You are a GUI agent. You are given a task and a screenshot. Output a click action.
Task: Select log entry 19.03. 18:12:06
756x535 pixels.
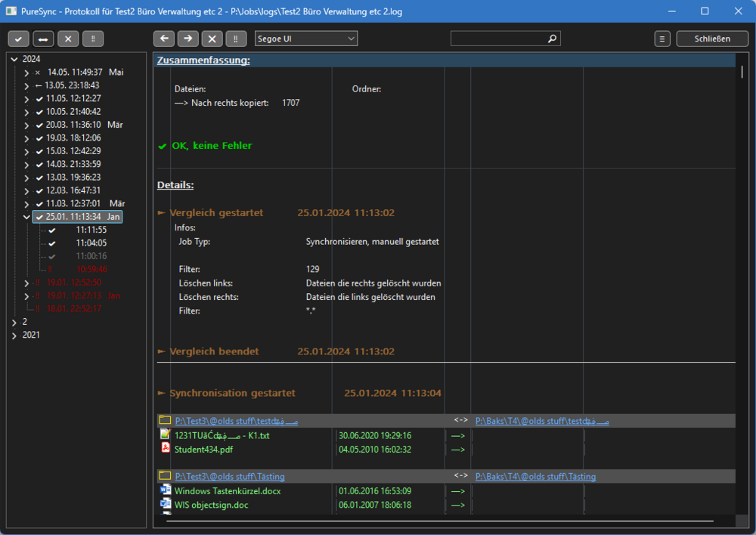73,138
